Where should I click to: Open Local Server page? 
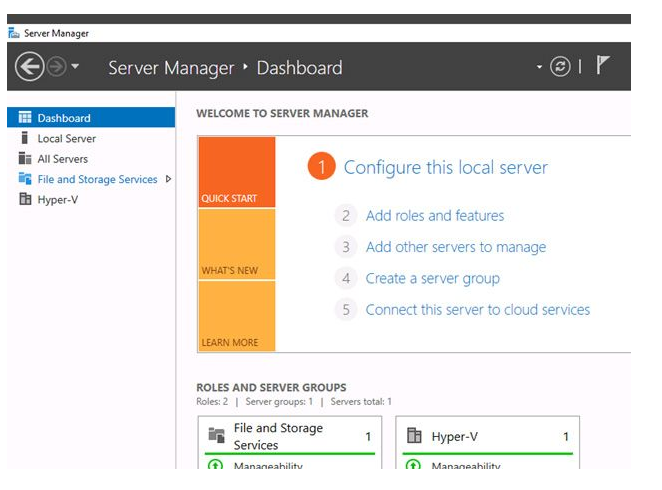click(x=67, y=138)
